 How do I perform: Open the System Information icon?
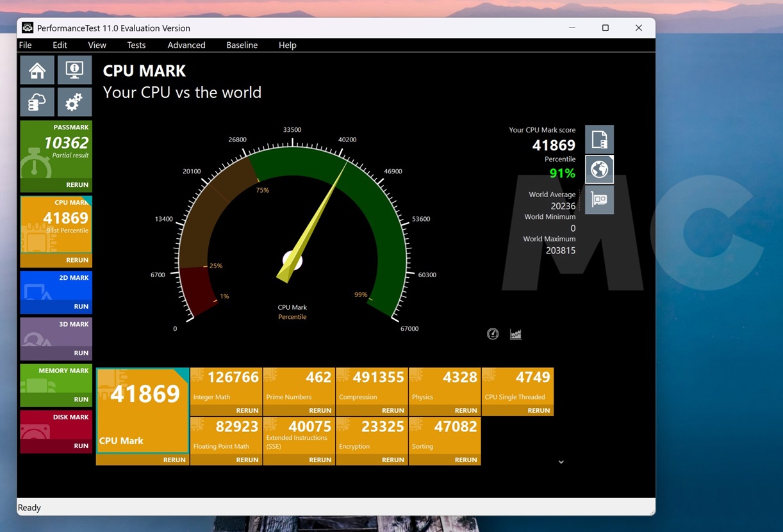74,70
